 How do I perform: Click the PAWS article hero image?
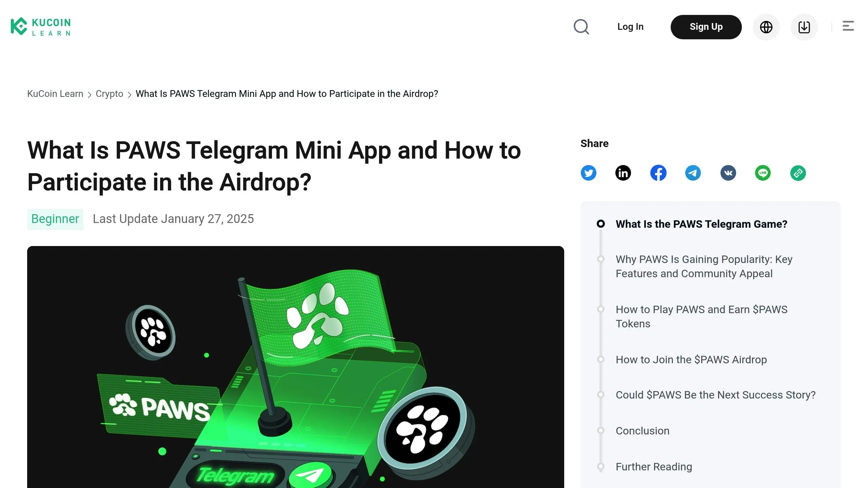coord(295,367)
